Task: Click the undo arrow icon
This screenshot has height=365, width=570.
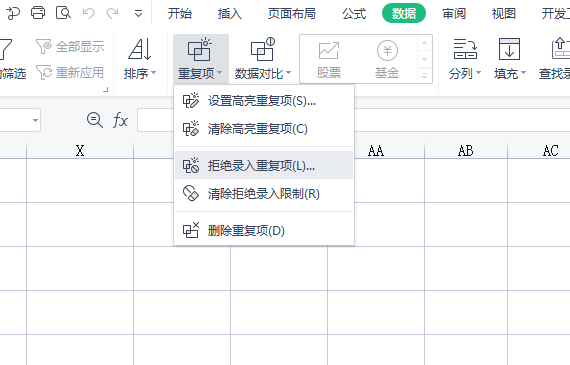Action: click(x=88, y=13)
